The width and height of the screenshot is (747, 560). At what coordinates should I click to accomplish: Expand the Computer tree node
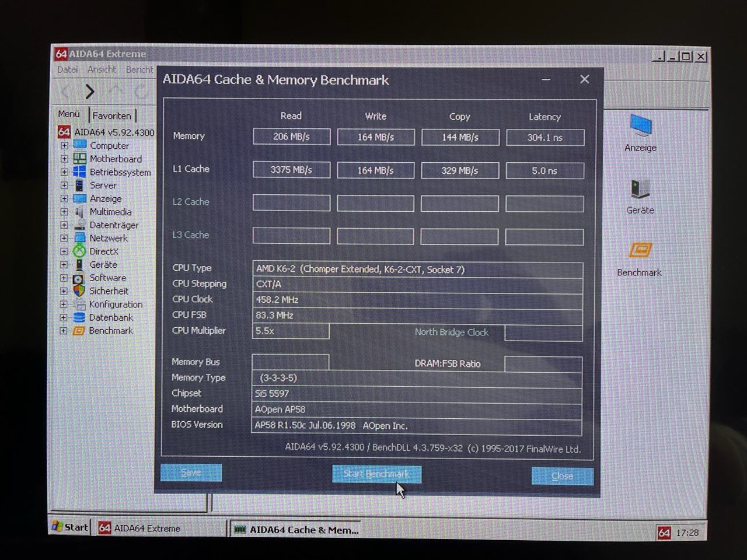pos(64,145)
